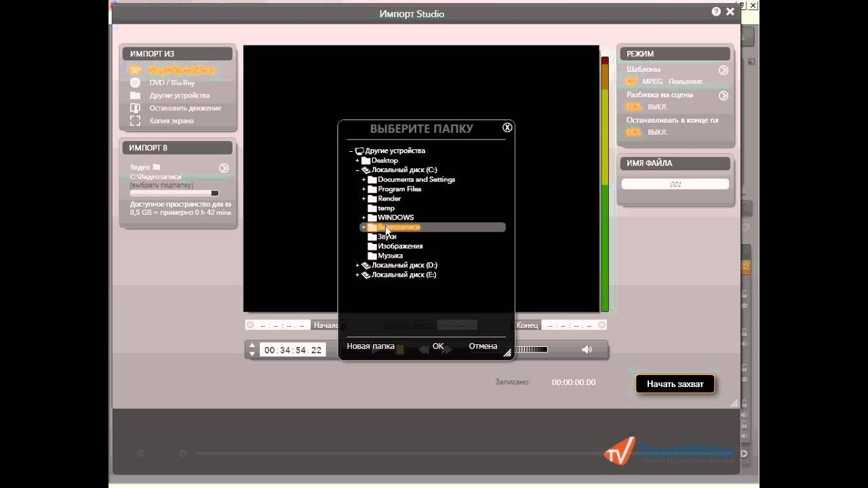
Task: Pick the Другие устройства folder icon in Импорт из
Action: (136, 96)
